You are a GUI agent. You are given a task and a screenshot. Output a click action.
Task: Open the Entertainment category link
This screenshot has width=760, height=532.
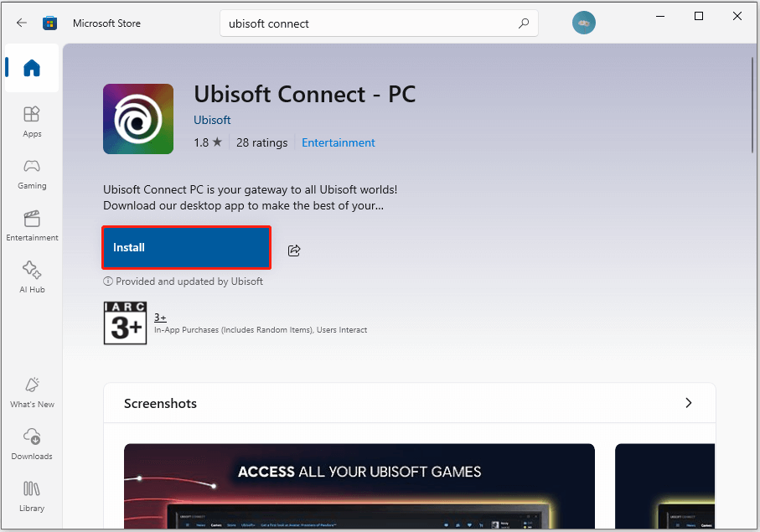338,142
